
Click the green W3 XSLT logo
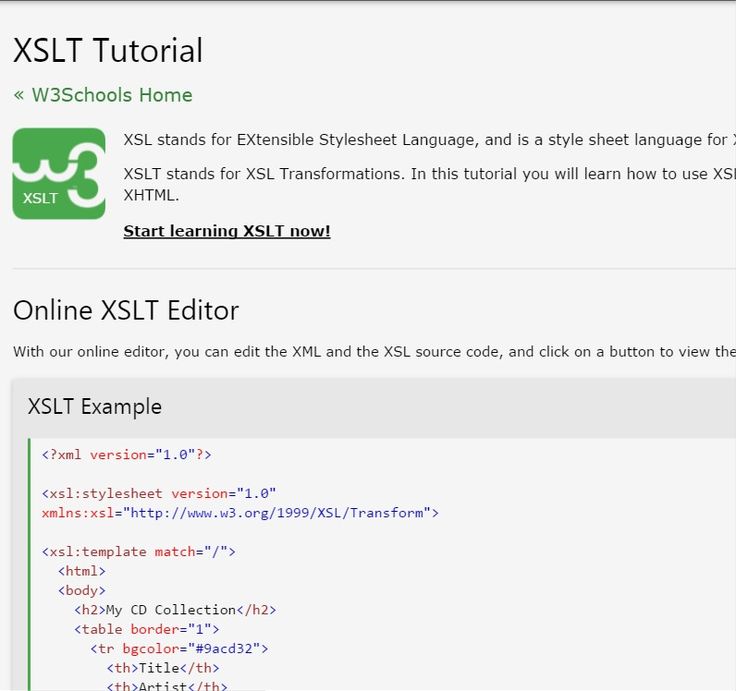click(x=59, y=174)
